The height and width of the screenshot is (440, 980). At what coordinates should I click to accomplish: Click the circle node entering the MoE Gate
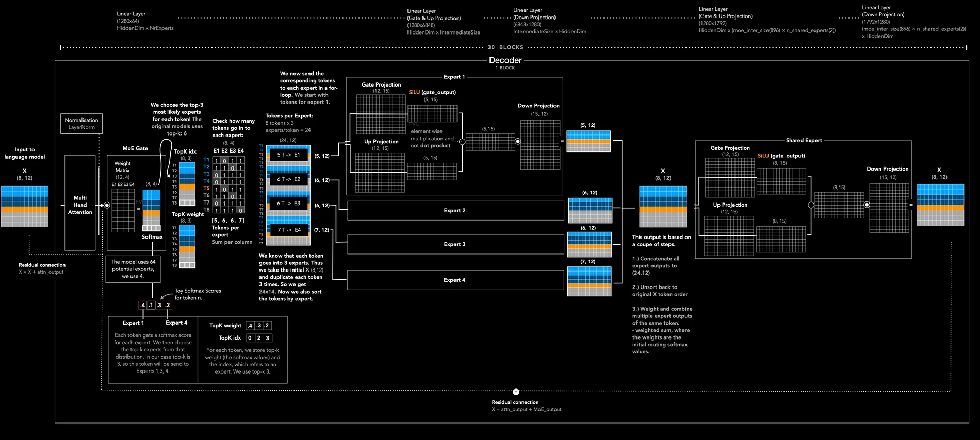[x=107, y=205]
